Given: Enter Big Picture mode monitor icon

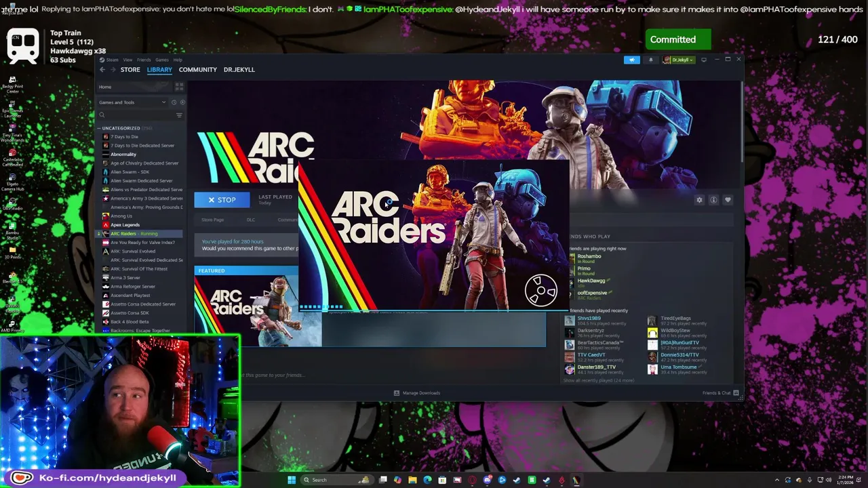Looking at the screenshot, I should [x=704, y=60].
